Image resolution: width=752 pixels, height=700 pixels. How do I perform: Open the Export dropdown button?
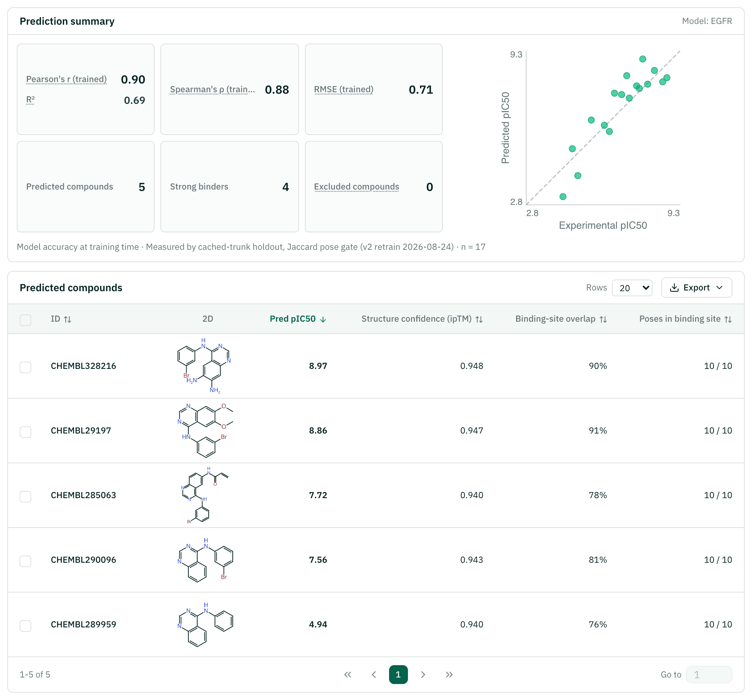coord(697,288)
